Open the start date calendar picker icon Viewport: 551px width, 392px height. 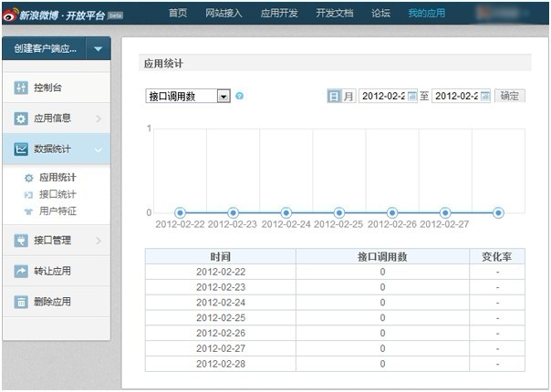point(412,96)
